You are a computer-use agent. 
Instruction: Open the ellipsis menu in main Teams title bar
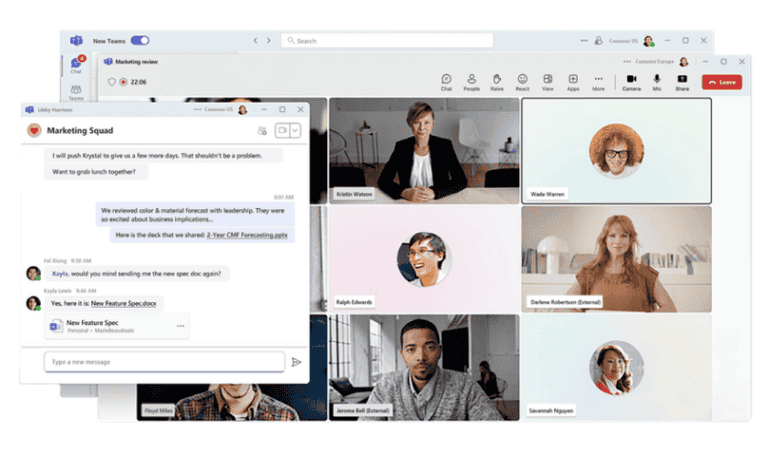point(584,41)
